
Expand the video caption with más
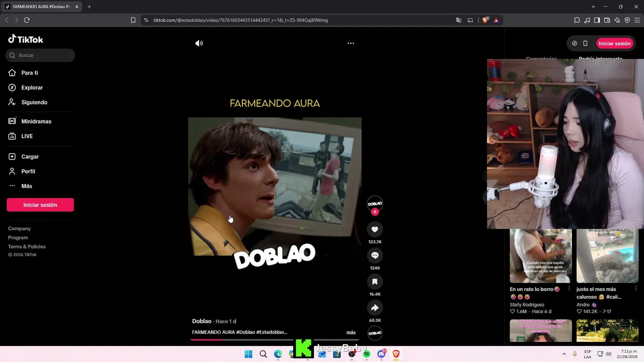coord(351,332)
